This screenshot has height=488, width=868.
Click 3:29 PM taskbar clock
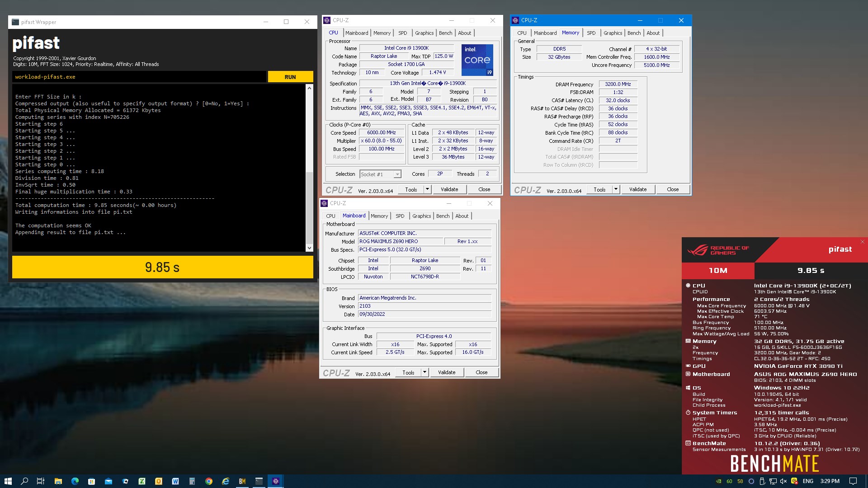(830, 481)
